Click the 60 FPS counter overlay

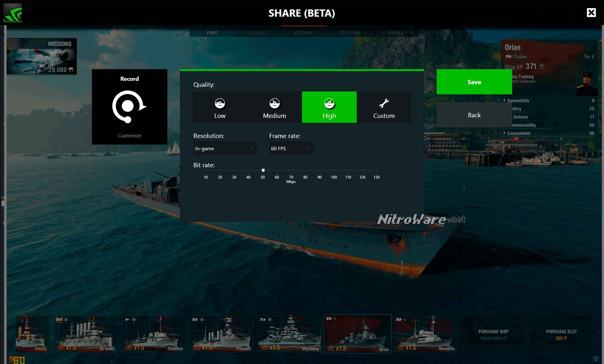[x=18, y=360]
